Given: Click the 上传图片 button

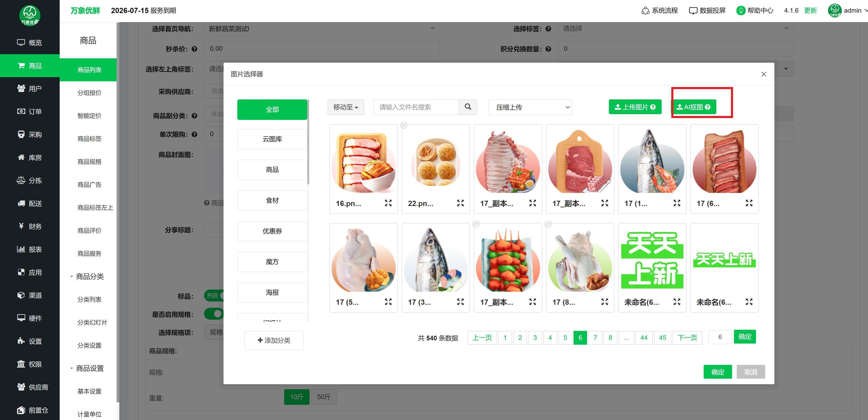Looking at the screenshot, I should (635, 107).
